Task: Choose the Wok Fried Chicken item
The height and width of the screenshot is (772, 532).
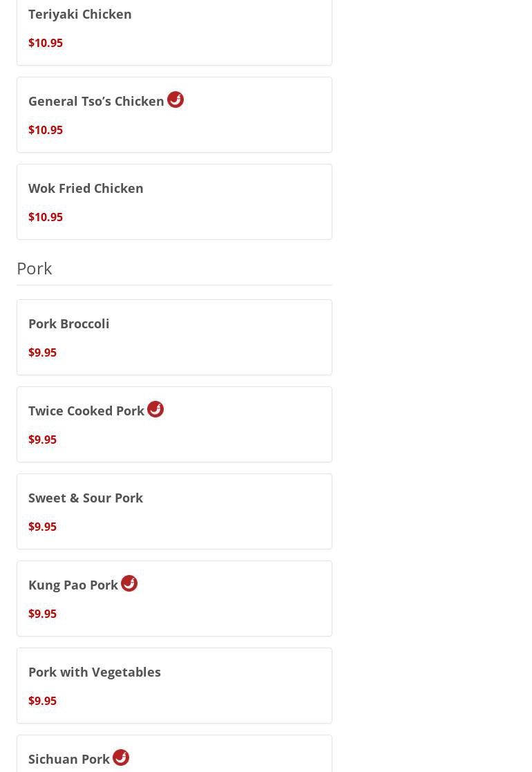Action: tap(86, 188)
